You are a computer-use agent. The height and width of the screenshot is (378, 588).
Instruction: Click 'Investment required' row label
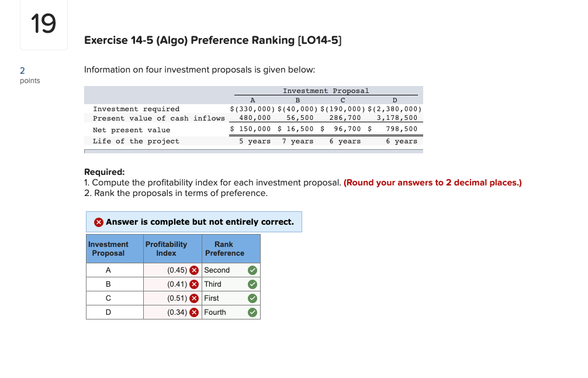pyautogui.click(x=136, y=109)
